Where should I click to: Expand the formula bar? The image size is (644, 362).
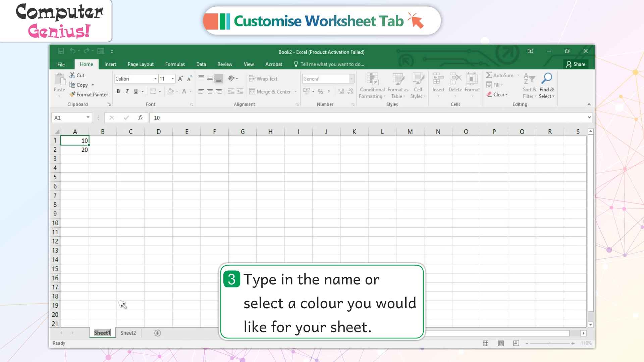click(x=589, y=117)
